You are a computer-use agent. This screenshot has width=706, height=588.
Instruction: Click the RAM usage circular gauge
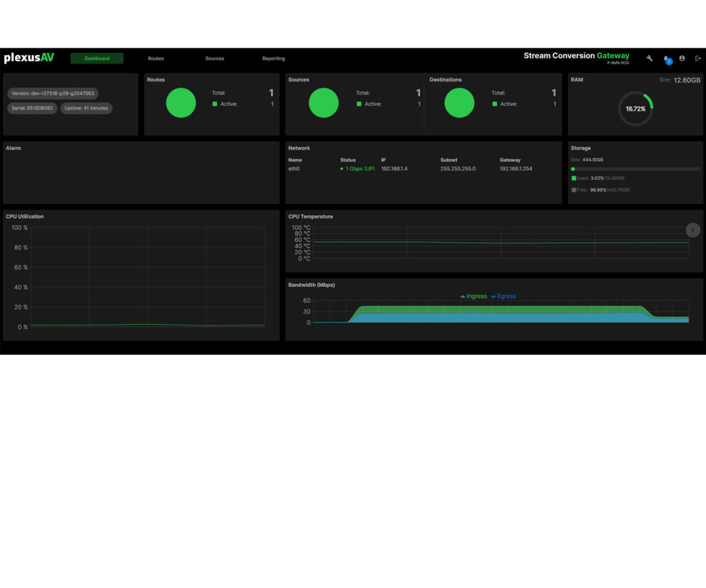click(635, 109)
